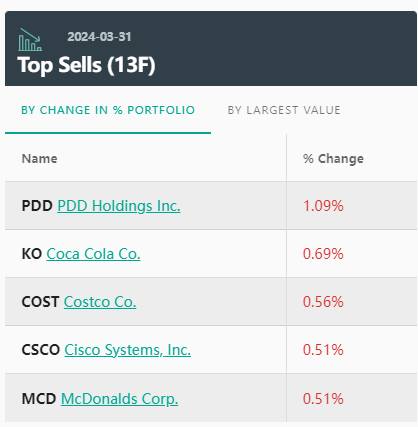Switch to By Largest Value tab
Viewport: 418px width, 427px height.
tap(284, 110)
